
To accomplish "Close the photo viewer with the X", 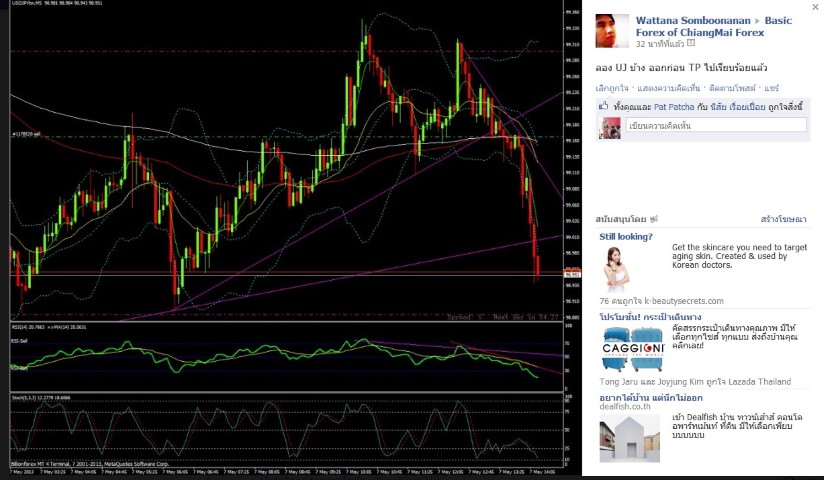I will [815, 7].
